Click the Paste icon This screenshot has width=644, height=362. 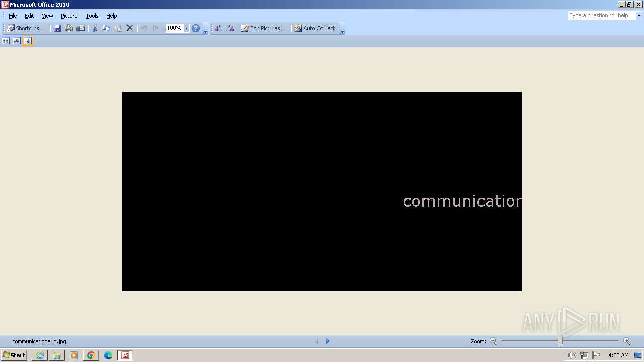tap(118, 28)
